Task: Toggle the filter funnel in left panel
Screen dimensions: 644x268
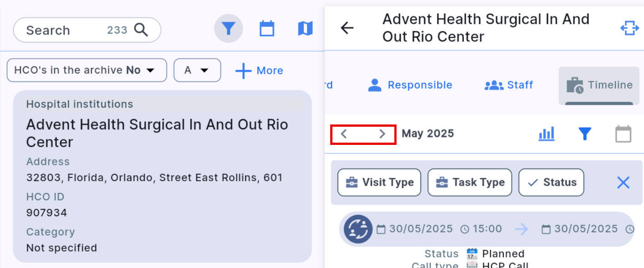Action: pos(228,29)
